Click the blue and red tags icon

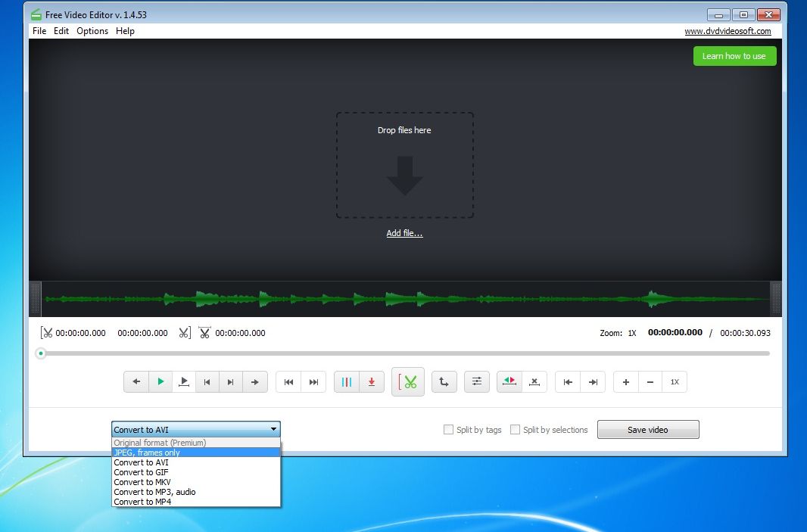click(x=347, y=381)
